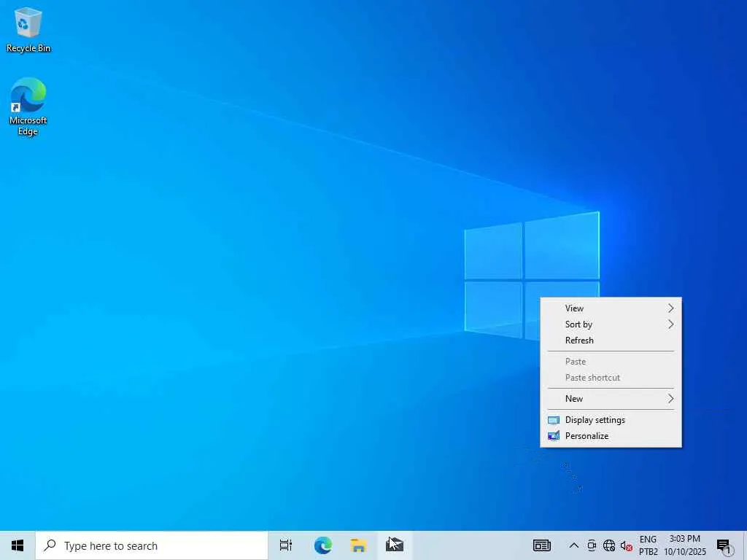Image resolution: width=747 pixels, height=560 pixels.
Task: Open the Mail app taskbar icon
Action: point(395,545)
